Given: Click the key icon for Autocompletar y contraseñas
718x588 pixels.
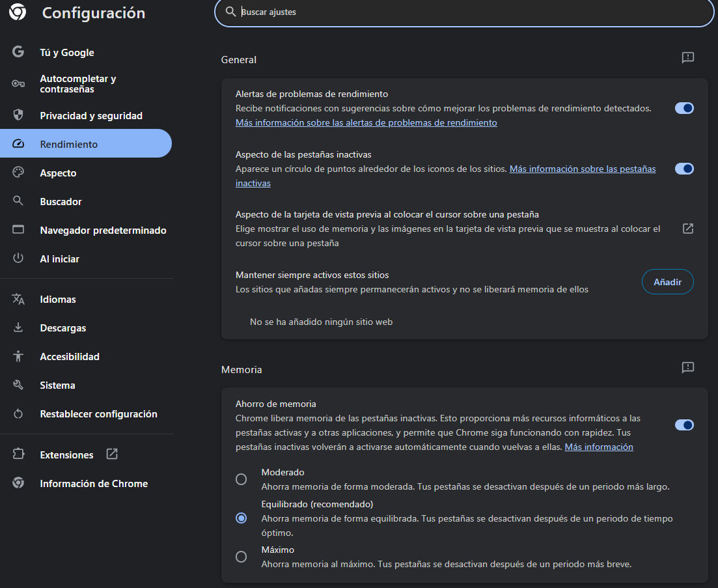Looking at the screenshot, I should tap(18, 83).
